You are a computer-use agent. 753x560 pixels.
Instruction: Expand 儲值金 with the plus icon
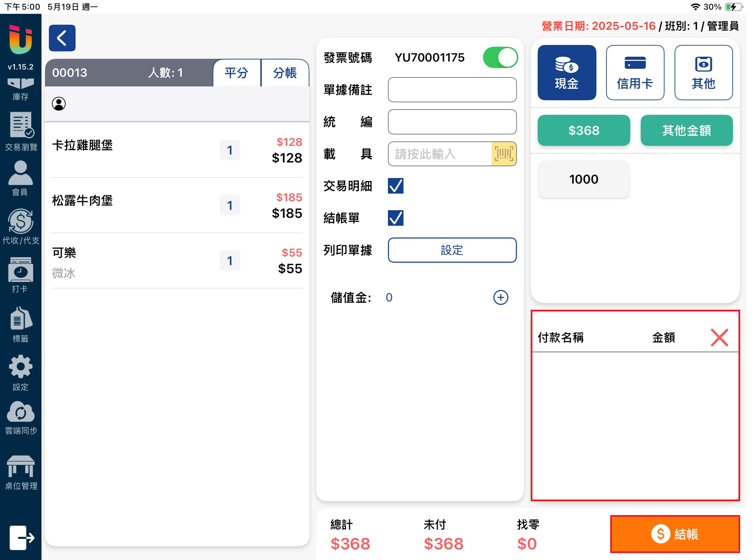tap(500, 297)
